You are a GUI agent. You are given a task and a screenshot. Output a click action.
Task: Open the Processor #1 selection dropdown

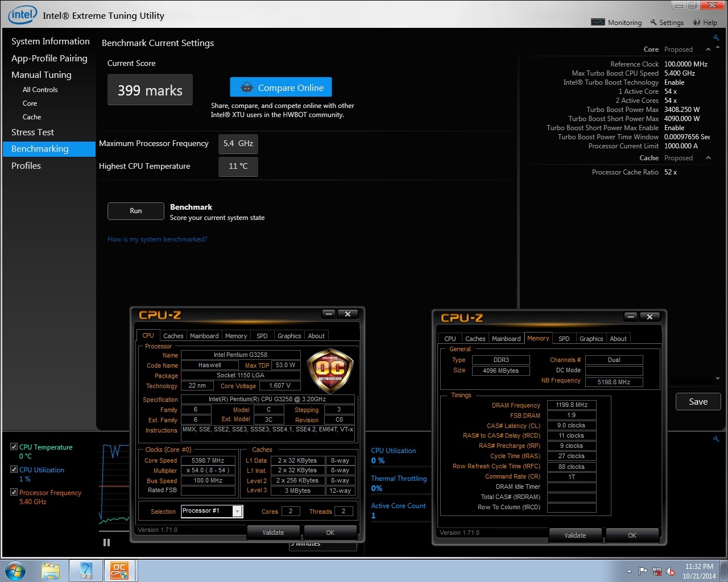[x=238, y=511]
